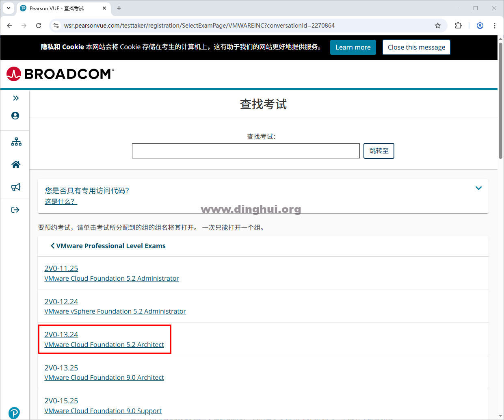The height and width of the screenshot is (420, 504).
Task: Open VMware Cloud Foundation 5.2 Administrator link
Action: [112, 278]
